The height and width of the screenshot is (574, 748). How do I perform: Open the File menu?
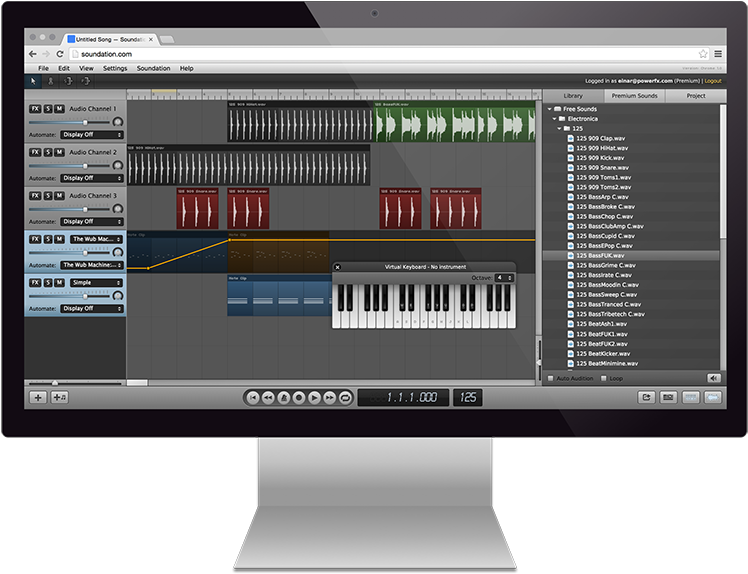[43, 68]
